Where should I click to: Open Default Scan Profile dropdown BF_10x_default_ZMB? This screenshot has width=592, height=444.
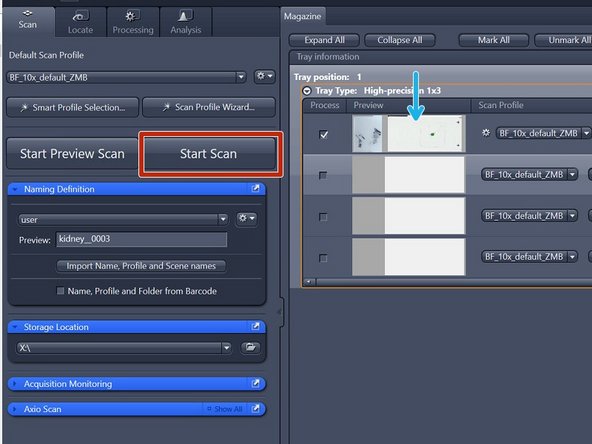pyautogui.click(x=126, y=77)
